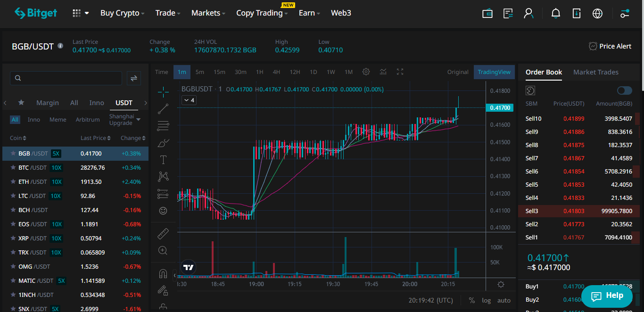Select the MATIC/USDT row in coin list
The image size is (644, 312).
75,281
